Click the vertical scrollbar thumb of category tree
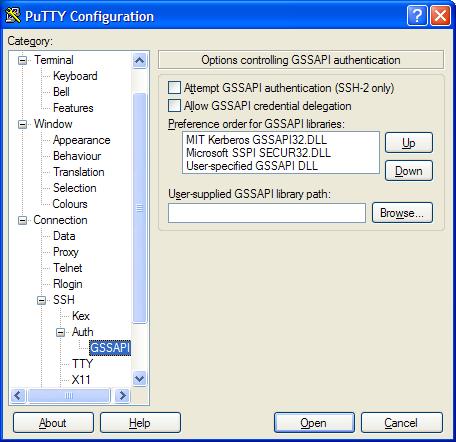The width and height of the screenshot is (456, 442). (139, 208)
